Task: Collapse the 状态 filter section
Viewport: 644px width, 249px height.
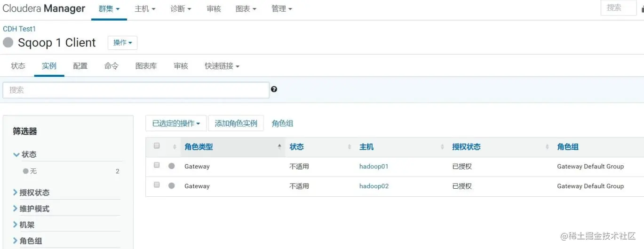Action: tap(25, 154)
